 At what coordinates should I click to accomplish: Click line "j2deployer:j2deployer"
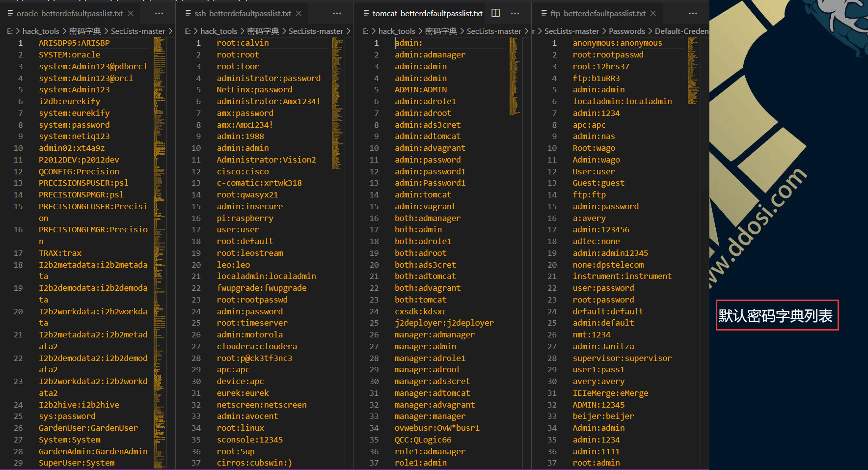tap(444, 323)
